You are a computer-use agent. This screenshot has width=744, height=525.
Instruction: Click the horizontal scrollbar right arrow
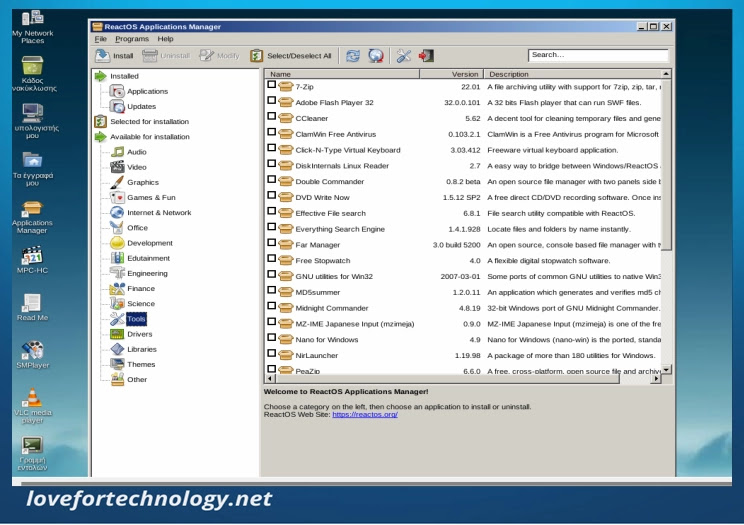657,378
